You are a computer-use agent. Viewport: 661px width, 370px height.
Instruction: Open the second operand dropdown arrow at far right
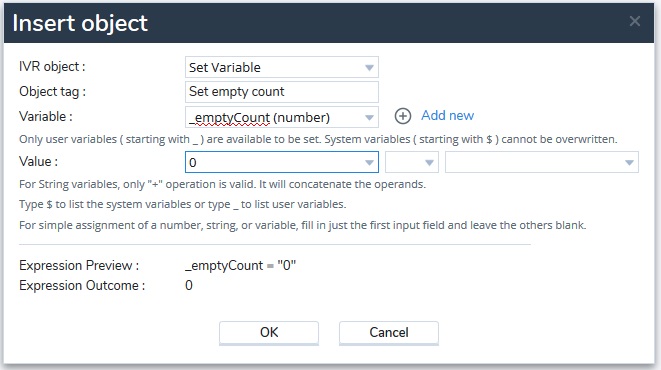[629, 163]
